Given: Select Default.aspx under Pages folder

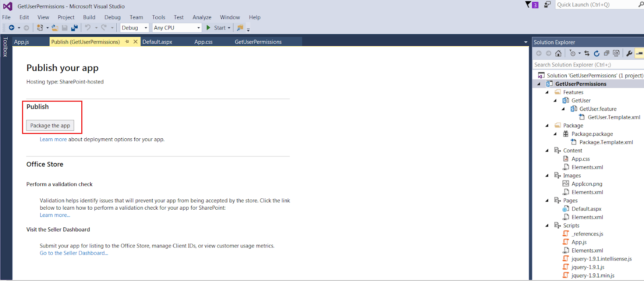Looking at the screenshot, I should point(586,209).
